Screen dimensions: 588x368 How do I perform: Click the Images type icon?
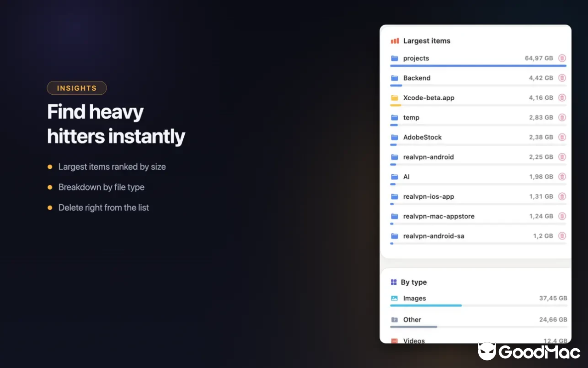[x=394, y=299]
